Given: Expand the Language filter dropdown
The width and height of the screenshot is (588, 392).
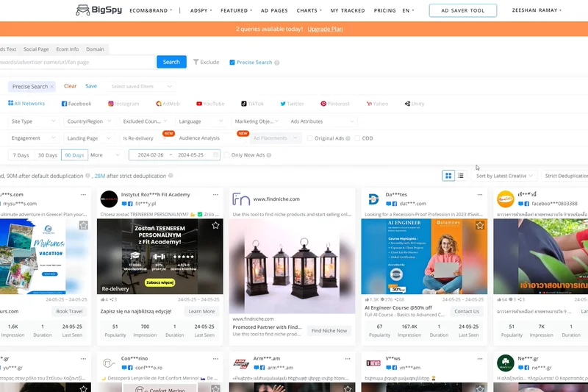Looking at the screenshot, I should (200, 121).
